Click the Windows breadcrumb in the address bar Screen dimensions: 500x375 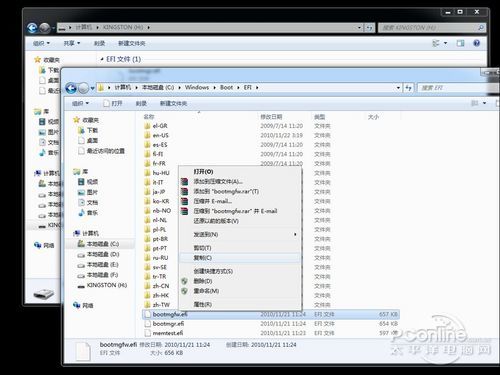(x=197, y=87)
